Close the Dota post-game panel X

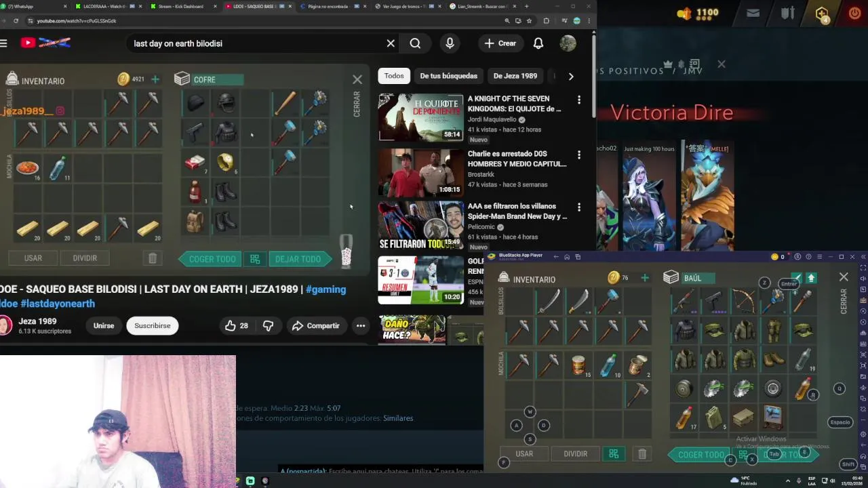(x=722, y=64)
